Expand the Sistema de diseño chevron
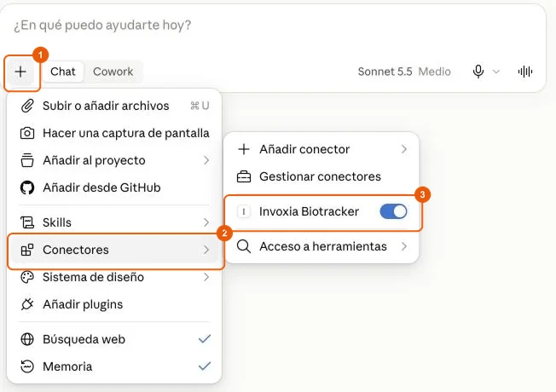This screenshot has width=556, height=392. [x=206, y=277]
